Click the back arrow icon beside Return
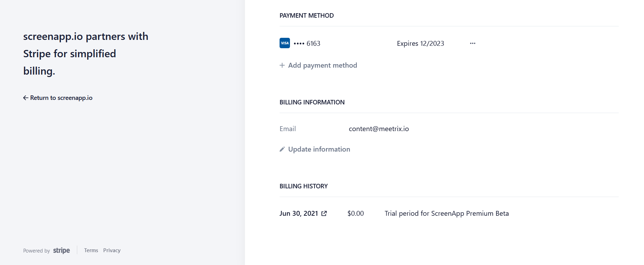The height and width of the screenshot is (265, 644). [26, 98]
